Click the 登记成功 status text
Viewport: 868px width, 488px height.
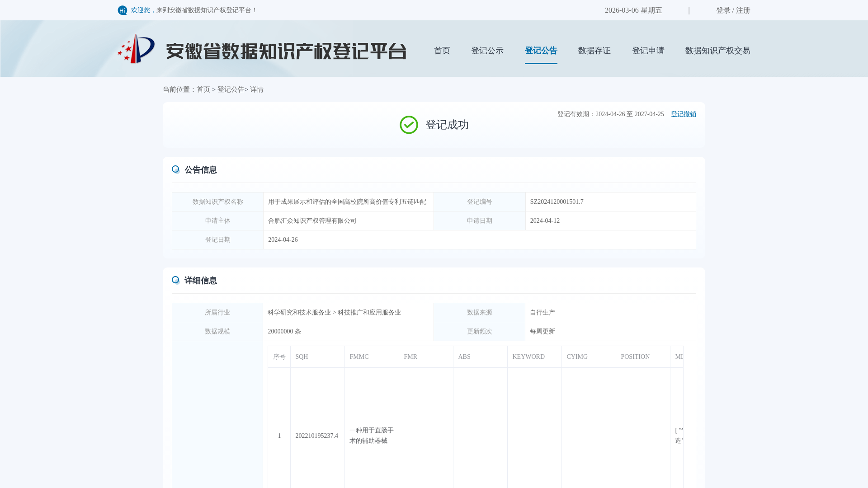point(447,125)
